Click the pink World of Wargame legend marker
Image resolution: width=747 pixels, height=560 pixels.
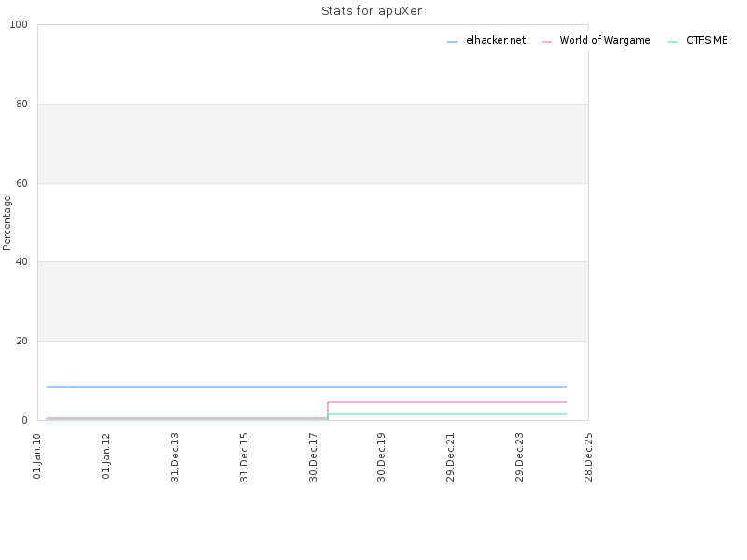pos(546,42)
